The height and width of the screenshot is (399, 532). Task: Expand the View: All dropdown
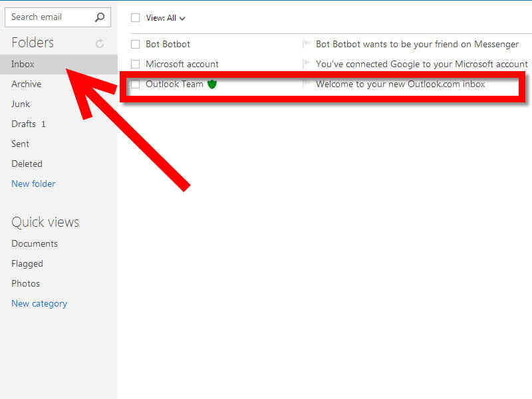tap(166, 18)
